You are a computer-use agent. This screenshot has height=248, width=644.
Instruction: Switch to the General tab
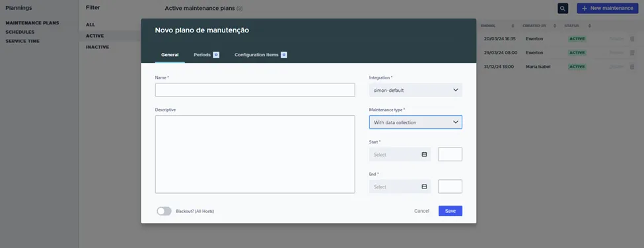pos(170,55)
